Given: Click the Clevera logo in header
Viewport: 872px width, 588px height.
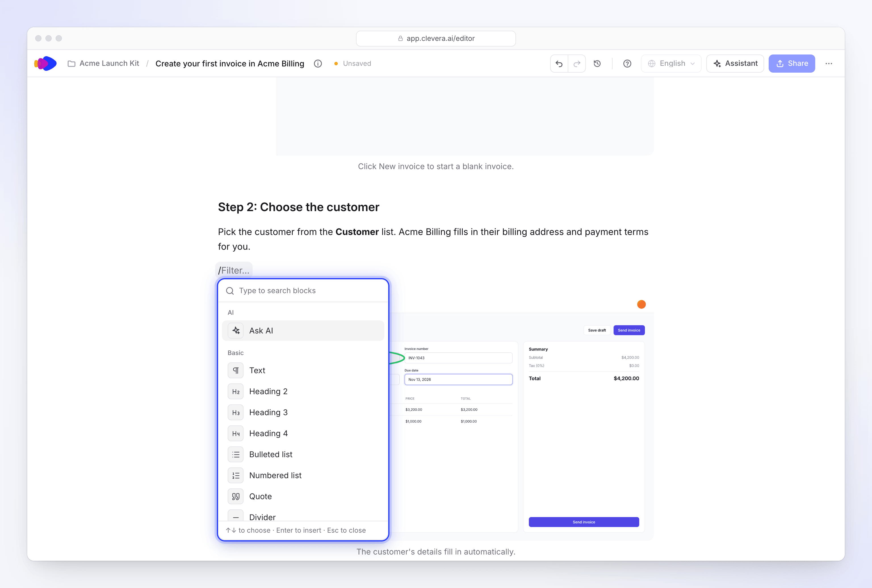Looking at the screenshot, I should pos(45,63).
